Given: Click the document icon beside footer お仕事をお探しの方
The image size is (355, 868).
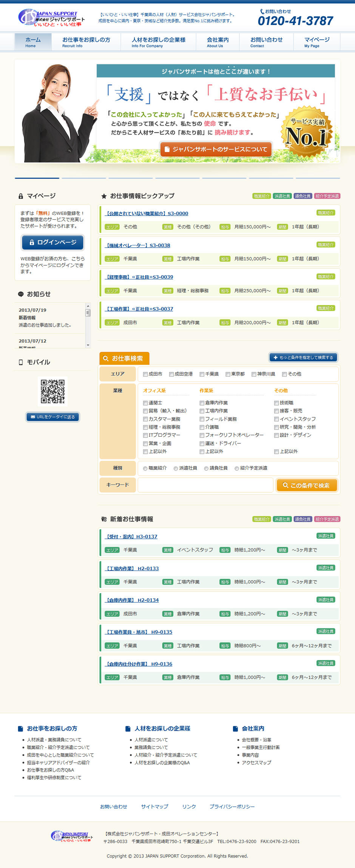Looking at the screenshot, I should tap(20, 728).
